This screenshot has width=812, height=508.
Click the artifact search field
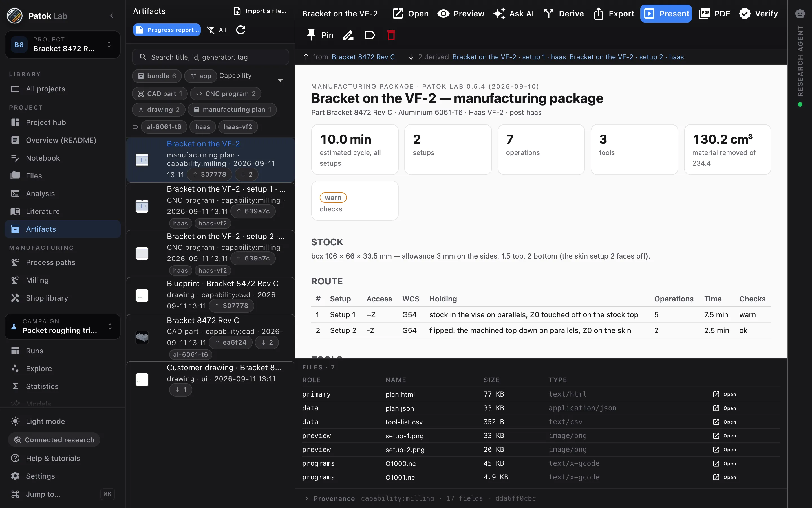pyautogui.click(x=210, y=57)
